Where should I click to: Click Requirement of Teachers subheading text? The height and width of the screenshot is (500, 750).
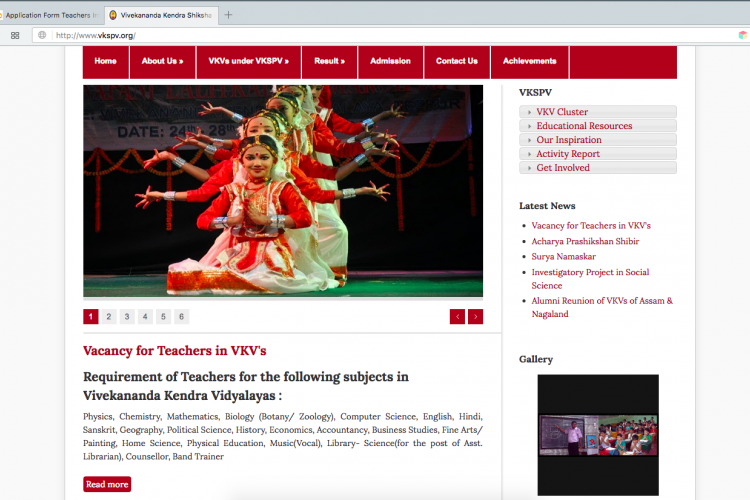tap(246, 386)
